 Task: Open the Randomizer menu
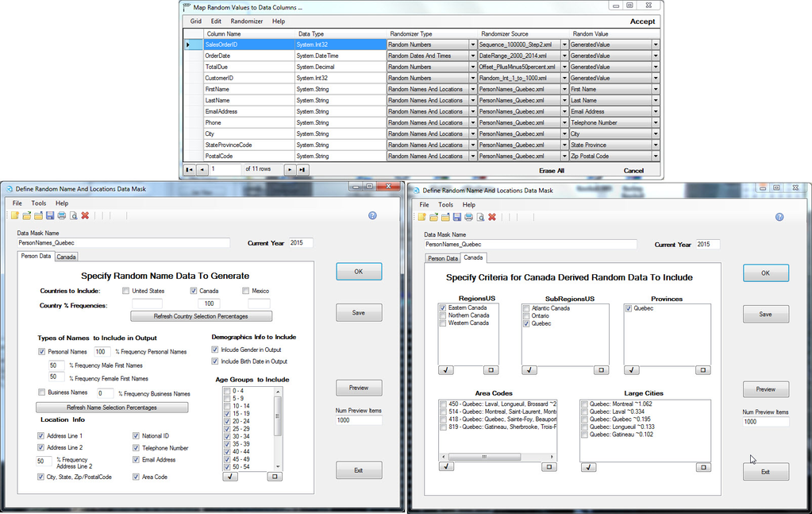(x=246, y=21)
